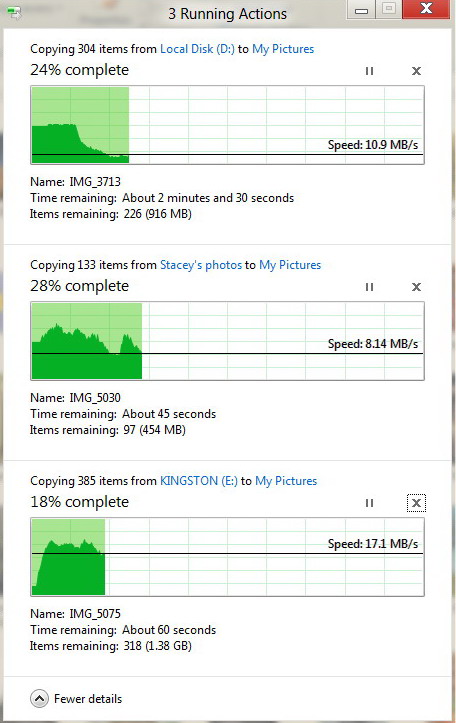
Task: Click the 18% complete speed graph
Action: (227, 557)
